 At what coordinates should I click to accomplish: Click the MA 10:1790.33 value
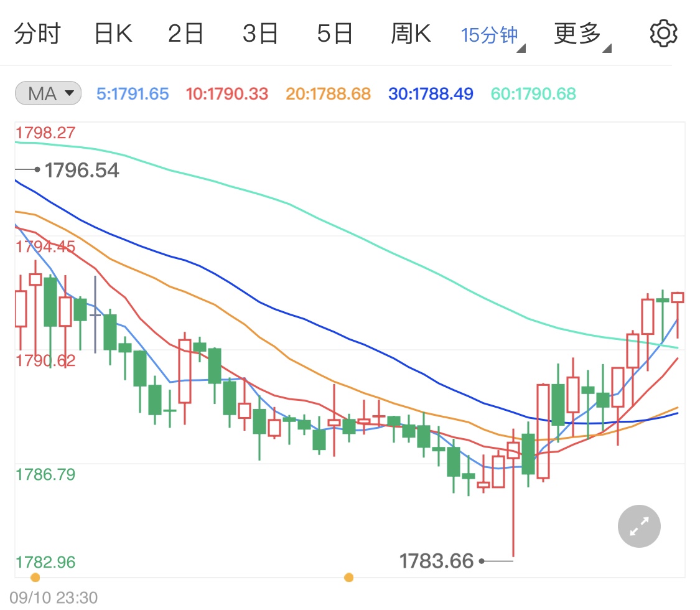226,94
